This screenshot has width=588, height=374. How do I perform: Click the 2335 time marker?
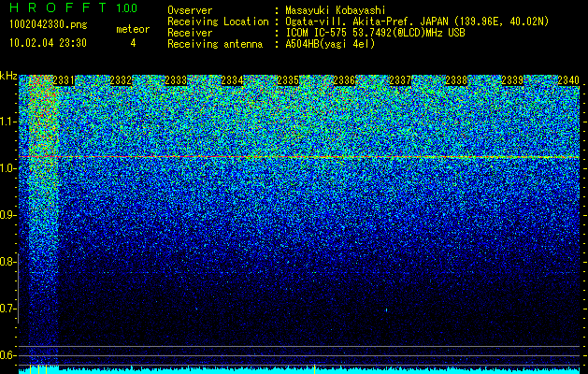[288, 80]
